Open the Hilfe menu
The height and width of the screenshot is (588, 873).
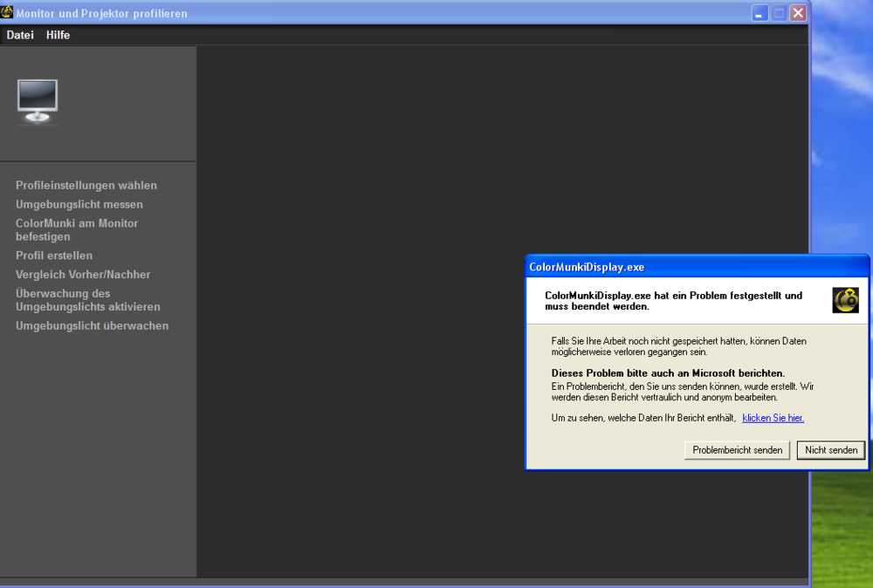pos(58,35)
